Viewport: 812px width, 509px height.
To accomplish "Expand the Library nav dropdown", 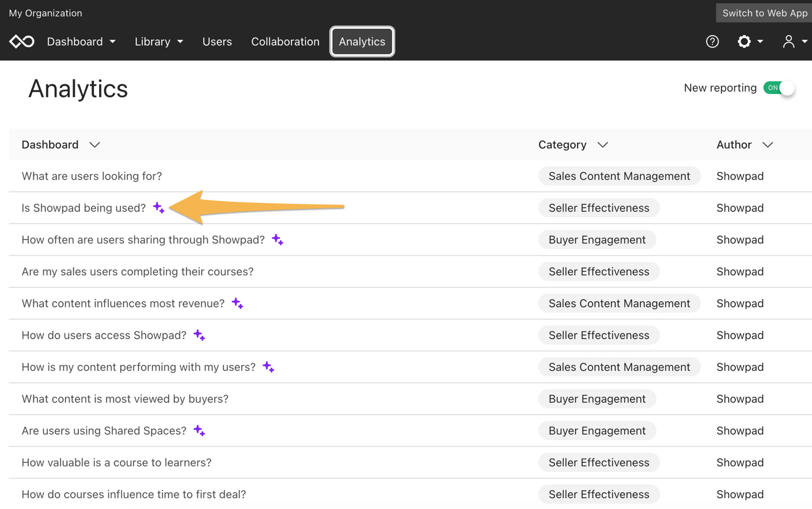I will pos(159,41).
